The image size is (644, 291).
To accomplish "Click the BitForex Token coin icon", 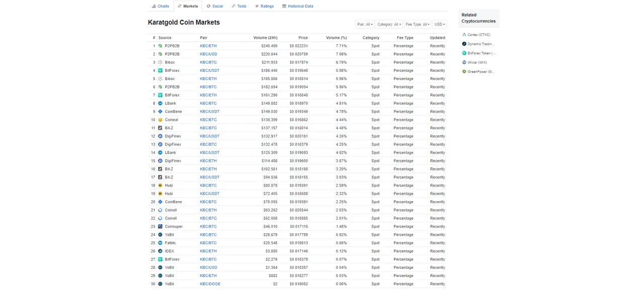I will point(464,53).
